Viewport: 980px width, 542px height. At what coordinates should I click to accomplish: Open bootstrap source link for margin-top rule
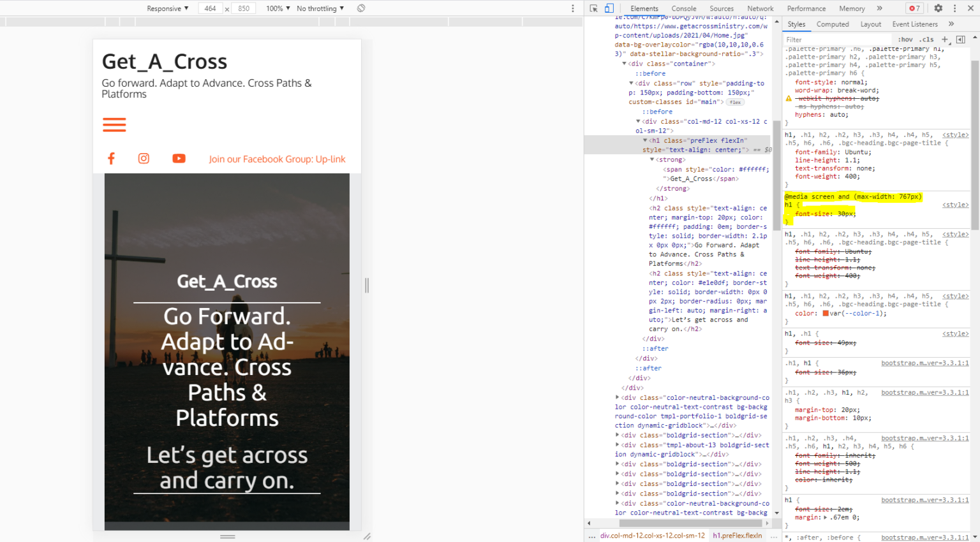click(924, 392)
